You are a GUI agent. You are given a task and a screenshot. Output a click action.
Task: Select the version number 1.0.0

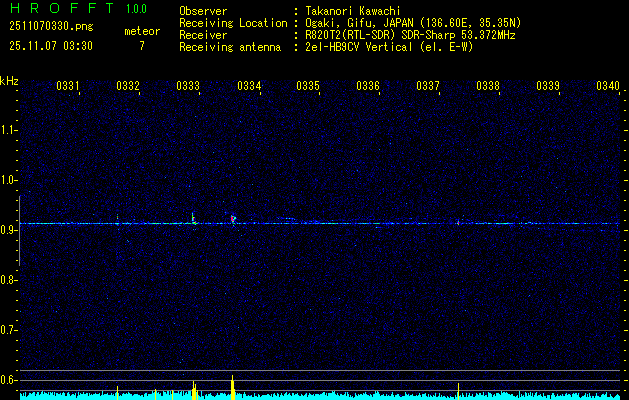coord(136,9)
